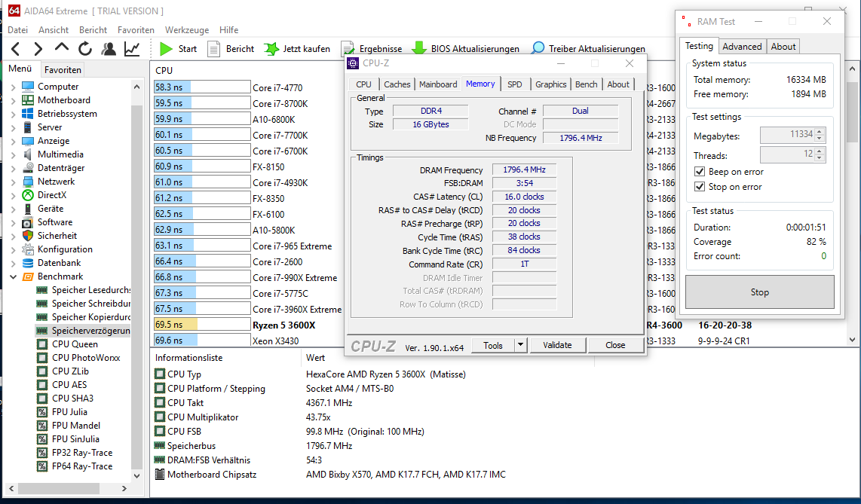Open the Werkzeuge menu
The width and height of the screenshot is (861, 504).
click(187, 29)
